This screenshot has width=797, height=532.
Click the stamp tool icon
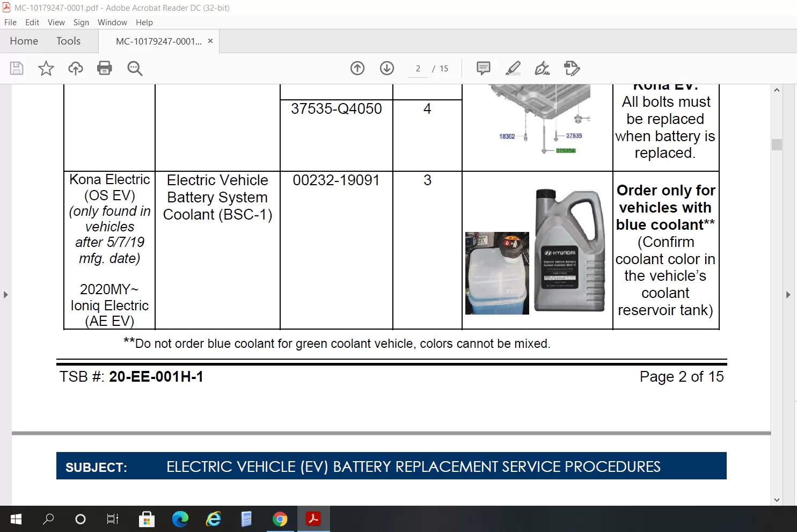[572, 68]
